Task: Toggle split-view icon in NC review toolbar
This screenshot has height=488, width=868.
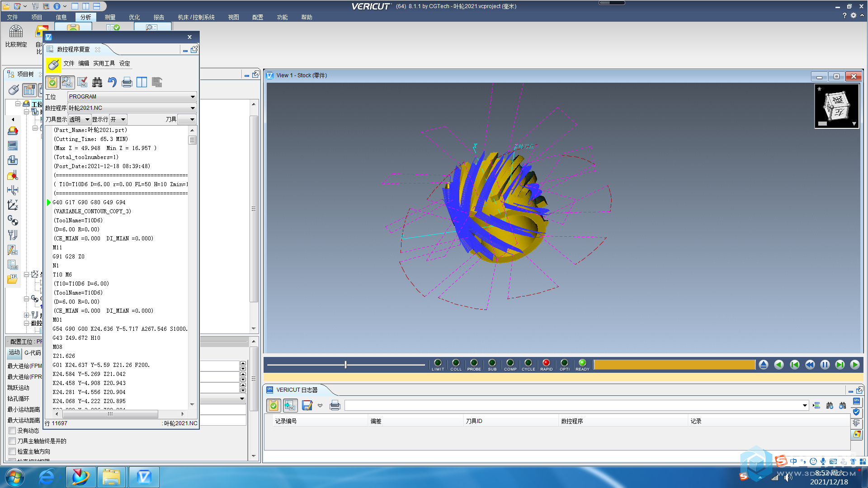Action: (x=142, y=82)
